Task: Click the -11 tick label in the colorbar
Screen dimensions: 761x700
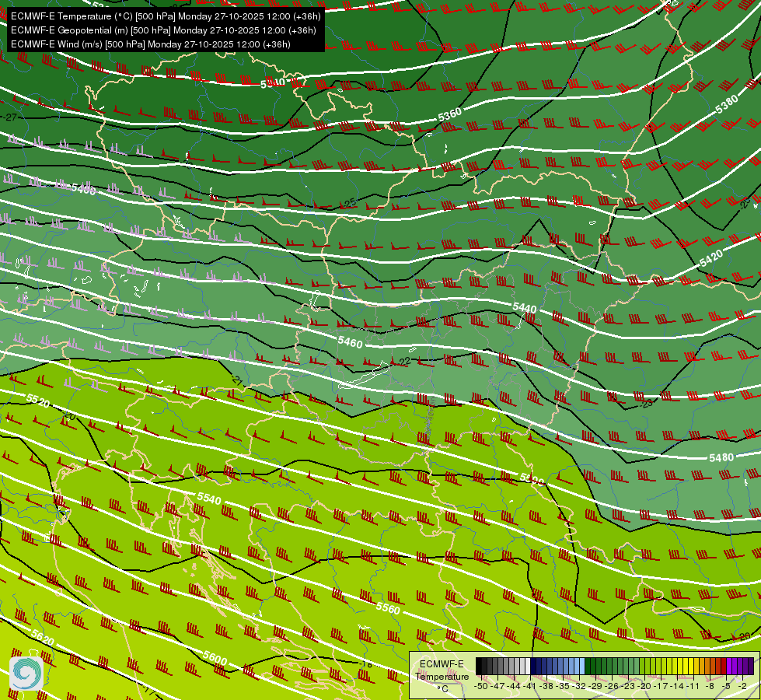Action: [693, 686]
